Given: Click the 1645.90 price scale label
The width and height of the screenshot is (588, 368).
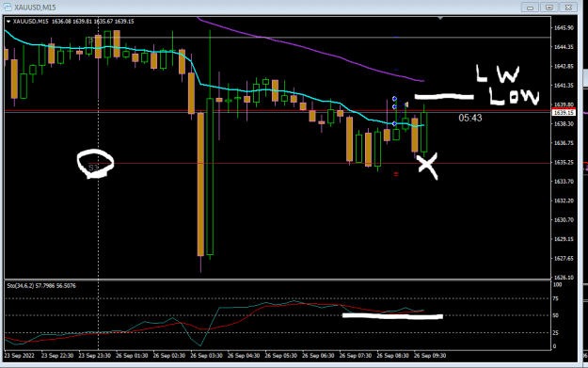Looking at the screenshot, I should click(564, 27).
